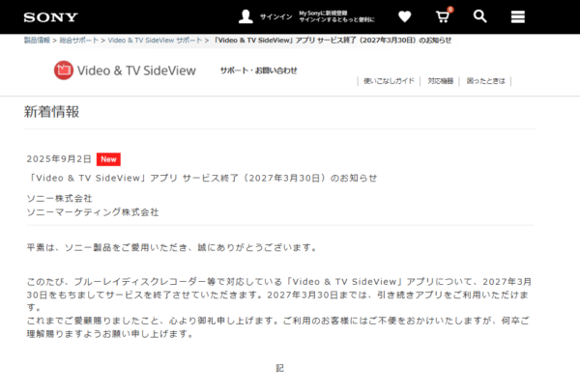Open the sign-in user icon
Viewport: 580px width, 392px height.
click(x=246, y=16)
